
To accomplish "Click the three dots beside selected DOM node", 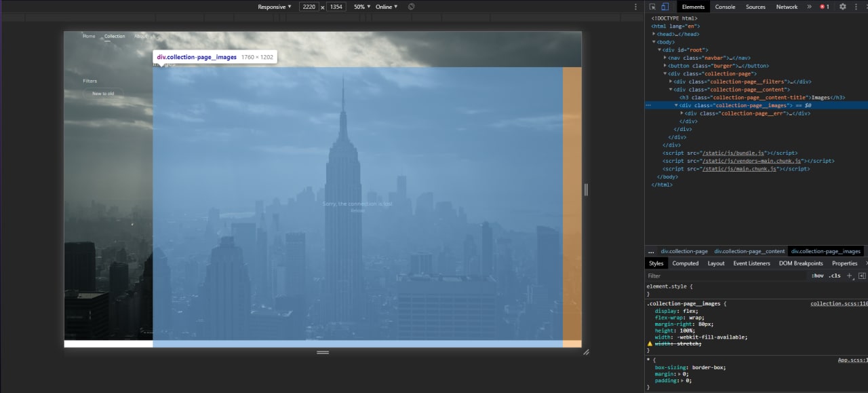I will pyautogui.click(x=649, y=106).
